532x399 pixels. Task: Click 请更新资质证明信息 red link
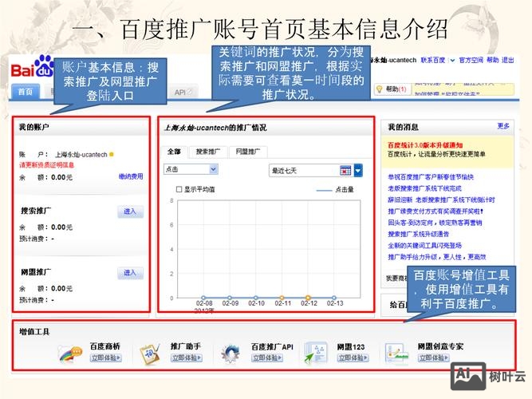[46, 165]
